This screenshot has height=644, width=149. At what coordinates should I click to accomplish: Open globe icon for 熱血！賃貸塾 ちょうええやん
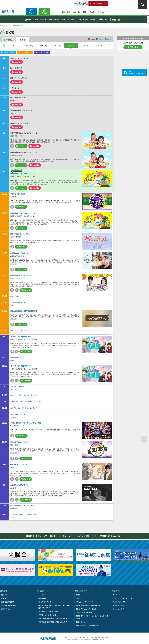[12, 246]
